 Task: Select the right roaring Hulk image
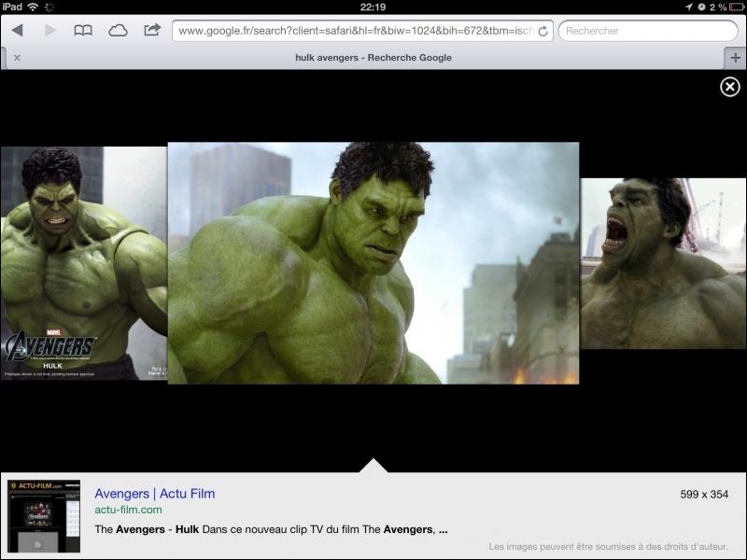[663, 263]
